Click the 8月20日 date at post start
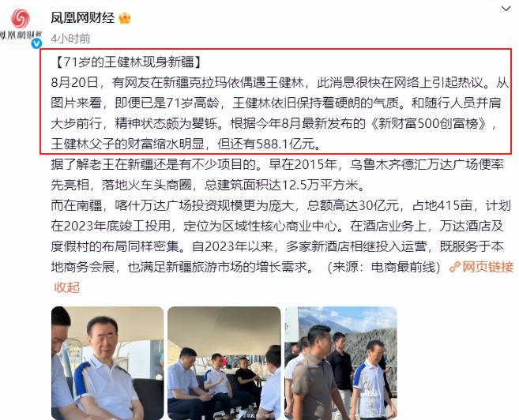Viewport: 519px width, 420px height. point(75,82)
